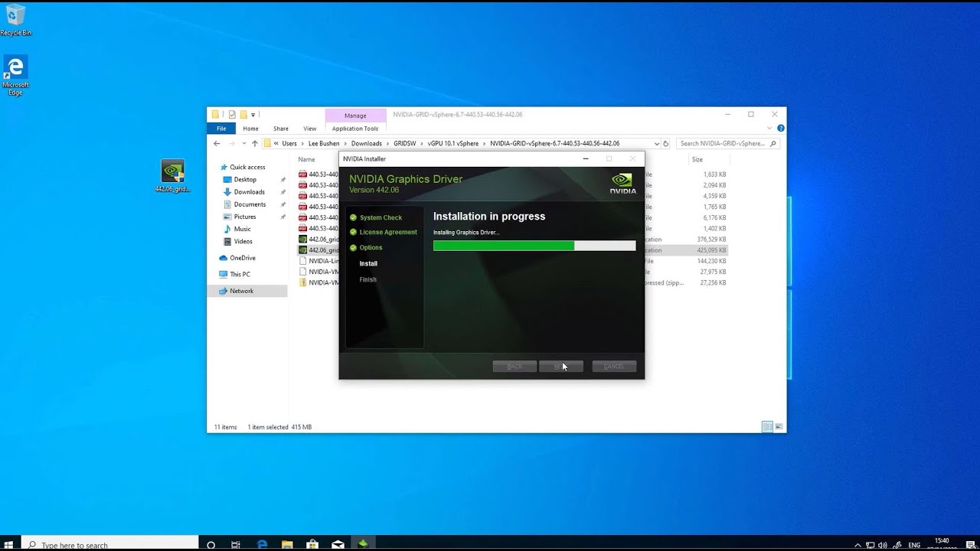This screenshot has width=980, height=551.
Task: Select Network in the navigation pane
Action: coord(241,291)
